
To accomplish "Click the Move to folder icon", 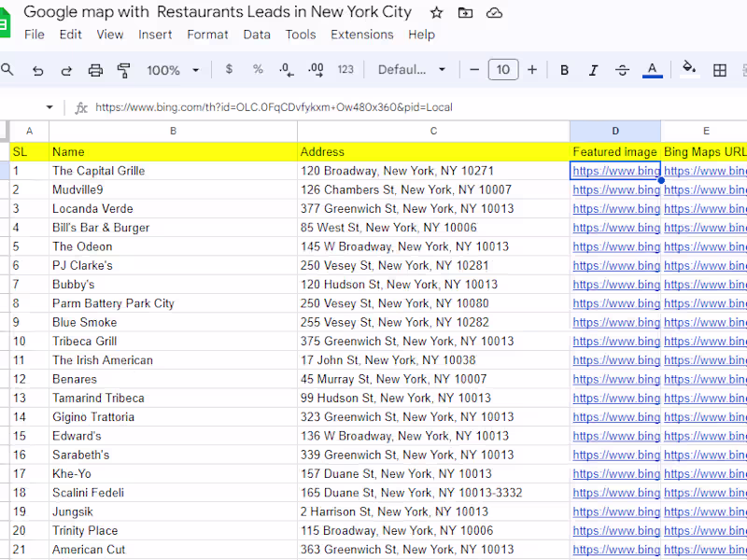I will [x=465, y=13].
